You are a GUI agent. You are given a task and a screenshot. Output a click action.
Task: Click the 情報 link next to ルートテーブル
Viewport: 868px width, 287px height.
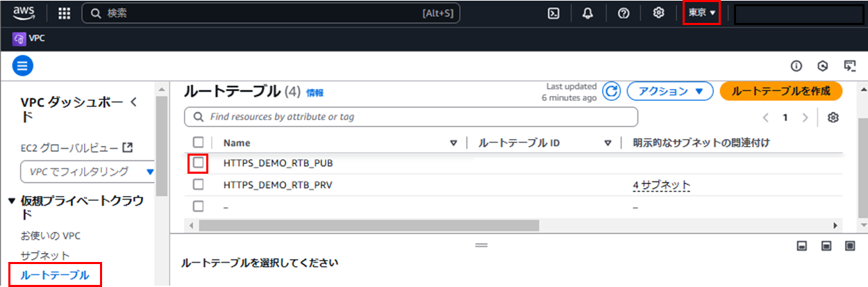tap(315, 92)
